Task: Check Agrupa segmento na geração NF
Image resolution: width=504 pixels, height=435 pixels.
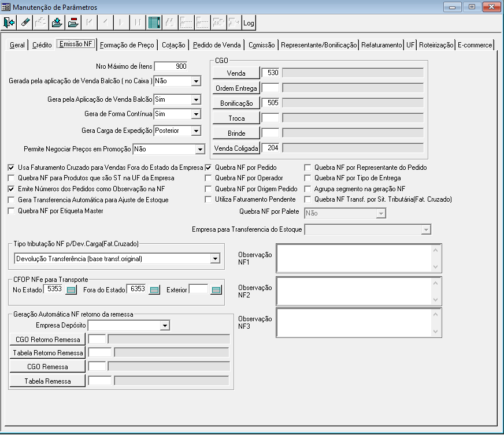Action: 307,189
